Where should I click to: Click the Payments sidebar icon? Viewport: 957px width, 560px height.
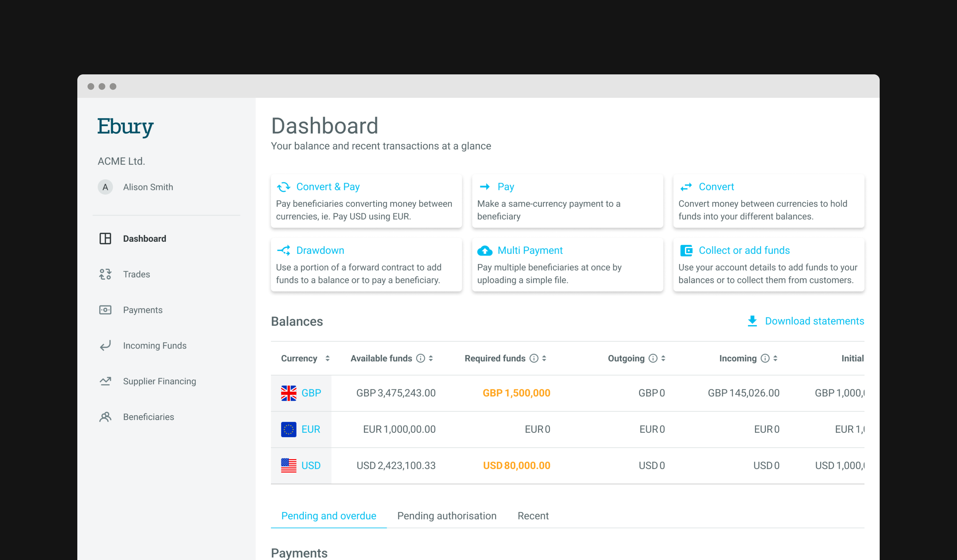click(x=105, y=310)
